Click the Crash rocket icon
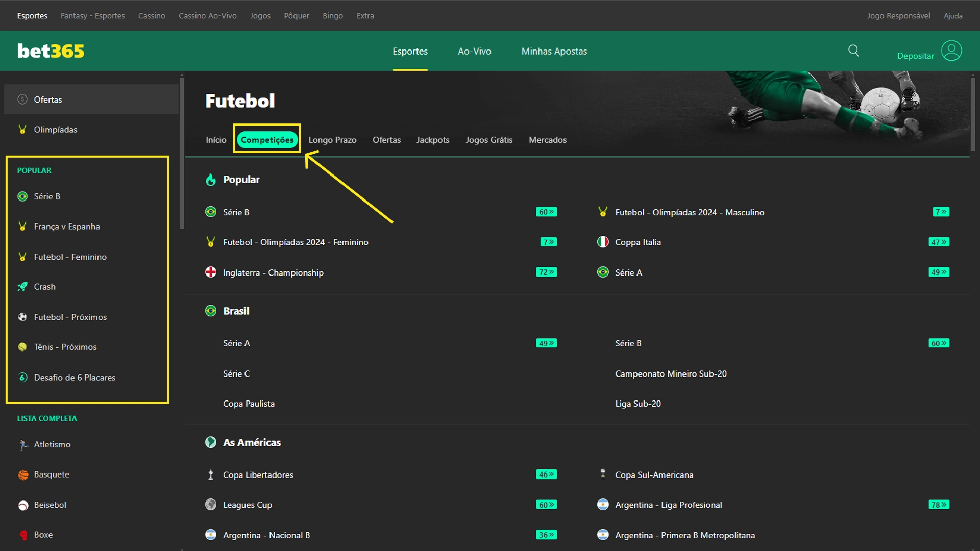The height and width of the screenshot is (551, 980). pyautogui.click(x=22, y=287)
